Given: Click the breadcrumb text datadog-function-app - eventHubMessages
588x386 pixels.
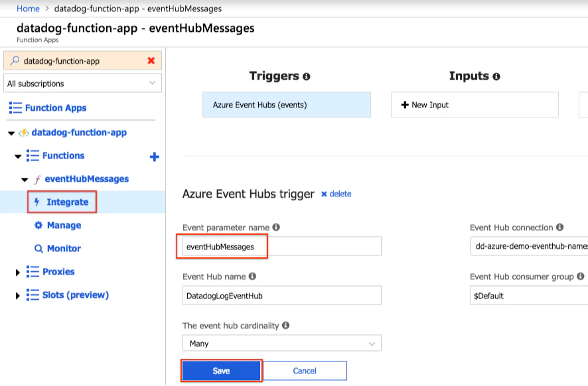Looking at the screenshot, I should tap(138, 9).
